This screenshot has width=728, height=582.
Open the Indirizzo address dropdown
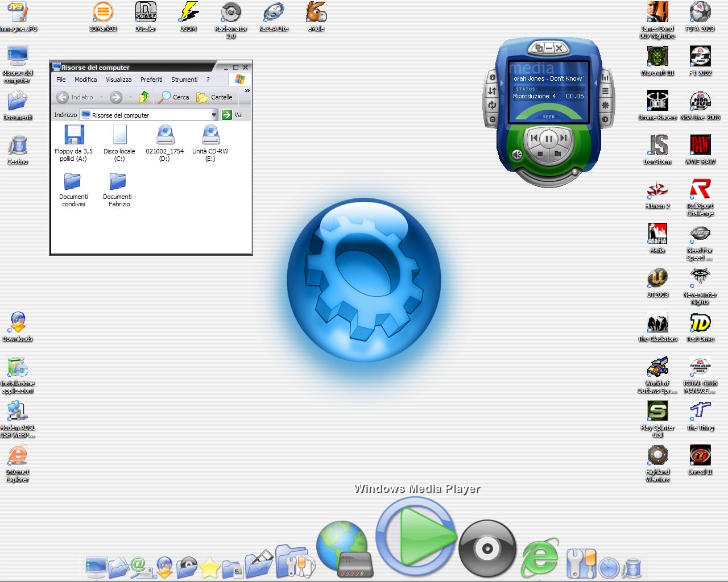coord(214,115)
